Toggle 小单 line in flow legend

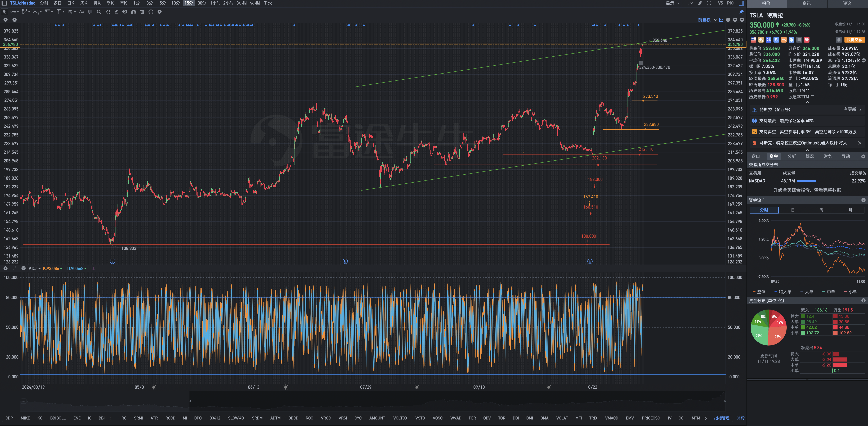click(850, 292)
